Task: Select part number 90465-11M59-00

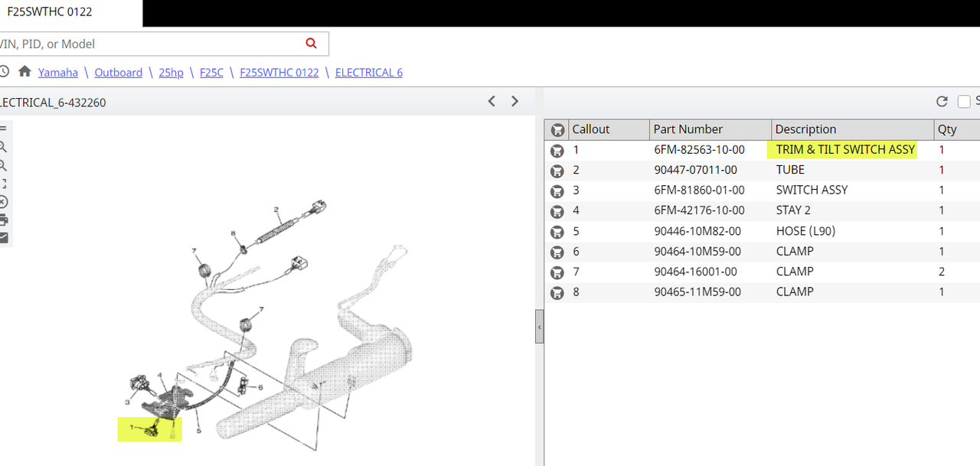Action: 697,292
